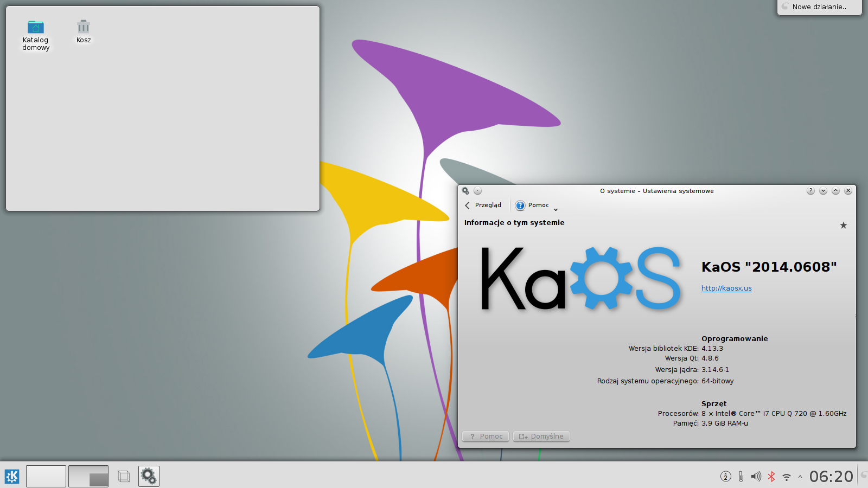Select the memory value 3,9 GiB RAM-u
This screenshot has height=488, width=868.
pyautogui.click(x=725, y=423)
